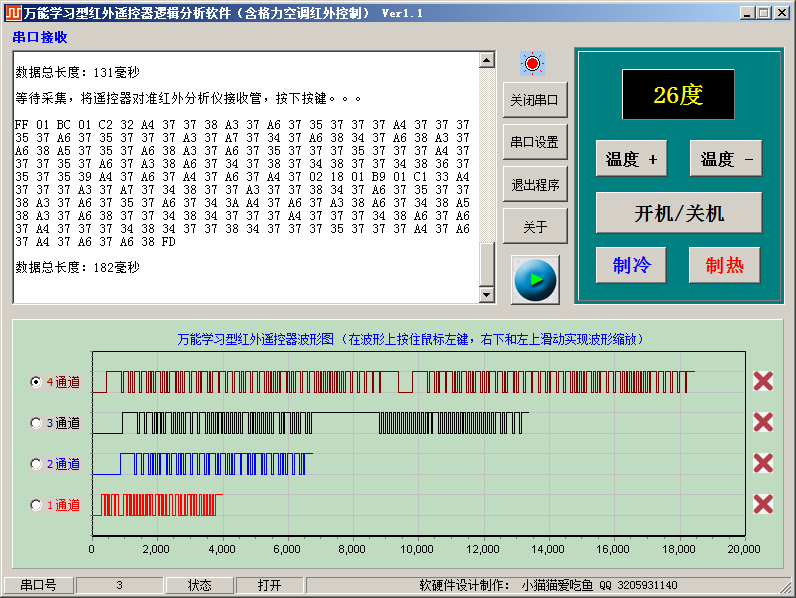Switch to 制冷 cooling mode
Viewport: 796px width, 598px height.
(632, 265)
